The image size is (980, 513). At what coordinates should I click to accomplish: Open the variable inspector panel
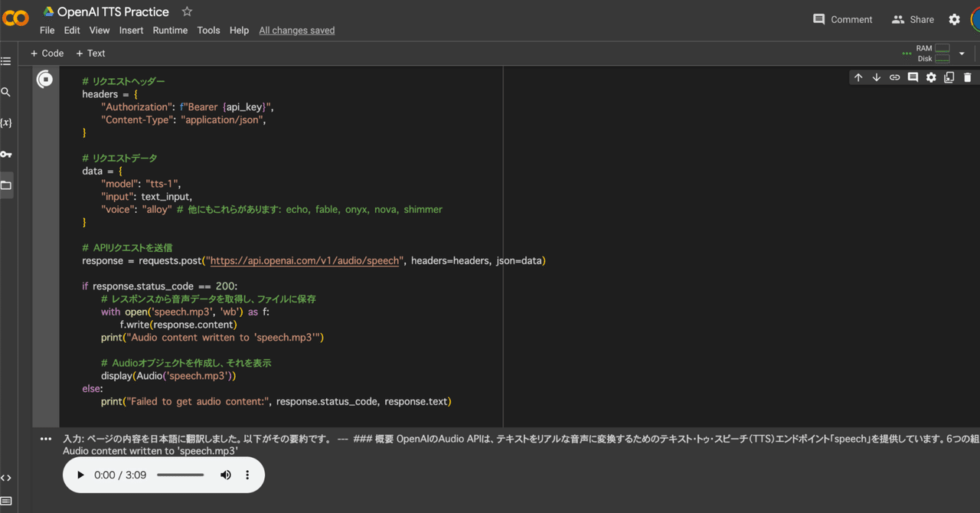(6, 123)
